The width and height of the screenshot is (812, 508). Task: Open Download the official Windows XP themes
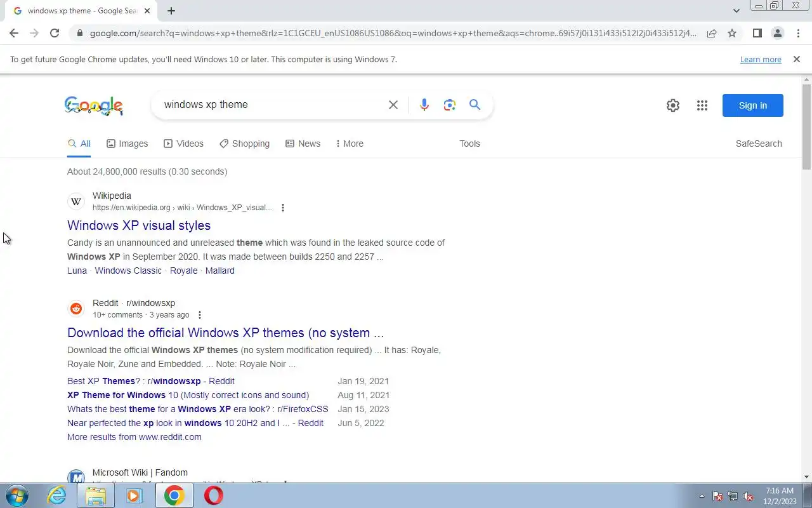225,333
